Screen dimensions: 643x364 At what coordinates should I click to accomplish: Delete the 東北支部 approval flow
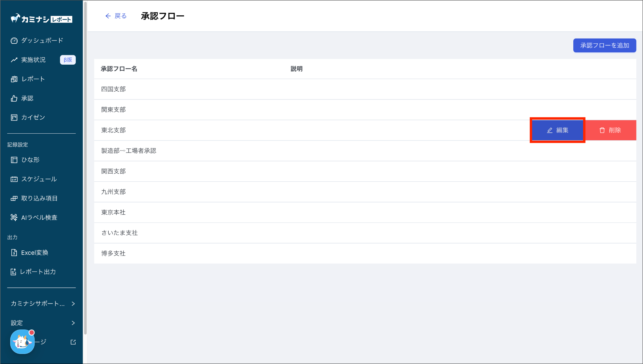point(610,130)
